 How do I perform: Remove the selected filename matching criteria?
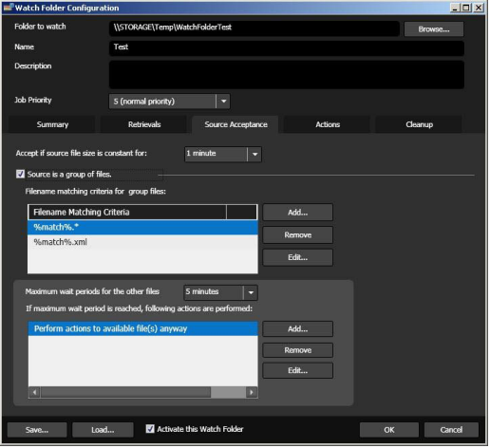click(x=297, y=234)
